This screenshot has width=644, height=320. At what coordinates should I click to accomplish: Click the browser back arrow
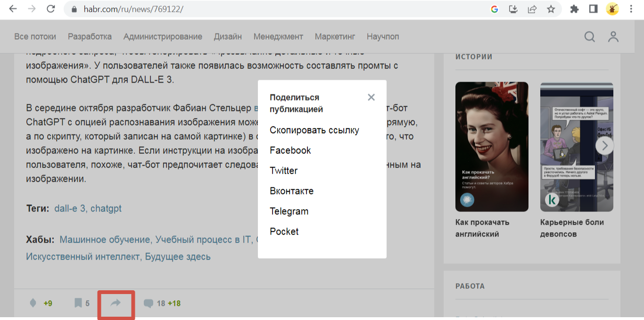coord(13,9)
